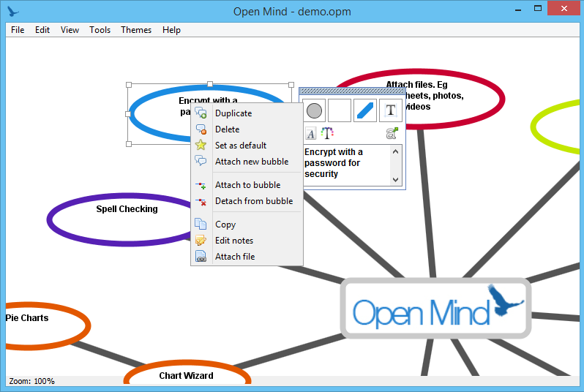The image size is (584, 392).
Task: Click the Copy pages icon
Action: click(201, 224)
